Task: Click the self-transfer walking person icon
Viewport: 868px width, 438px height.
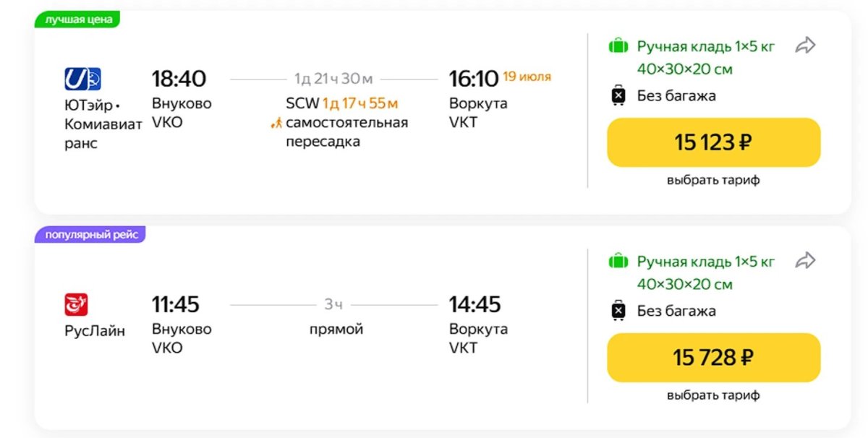Action: 276,123
